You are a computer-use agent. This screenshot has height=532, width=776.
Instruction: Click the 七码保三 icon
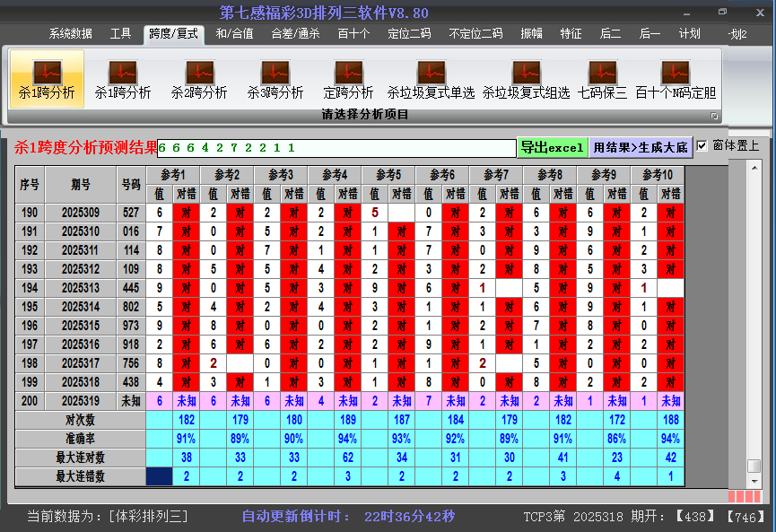[x=602, y=79]
